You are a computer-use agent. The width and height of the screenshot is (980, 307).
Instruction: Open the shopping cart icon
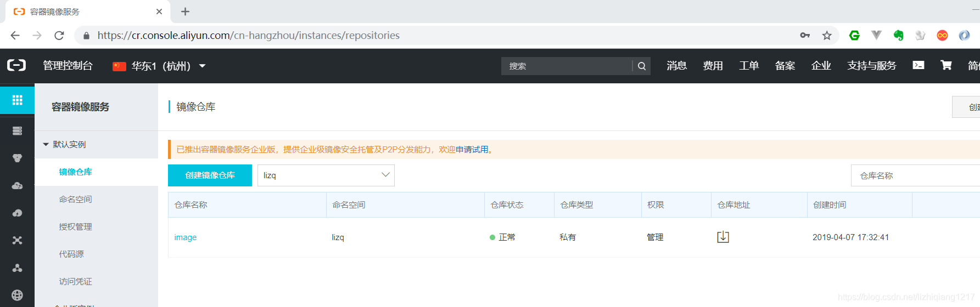click(946, 65)
